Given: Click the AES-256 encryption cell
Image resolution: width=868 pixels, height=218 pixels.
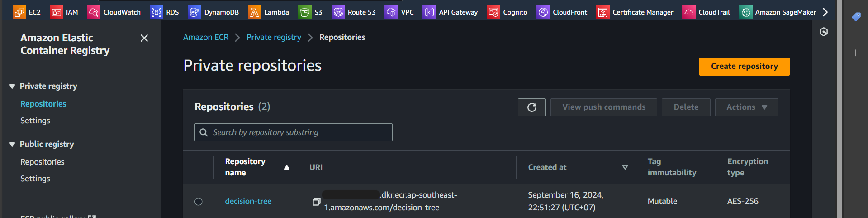Looking at the screenshot, I should click(x=743, y=201).
